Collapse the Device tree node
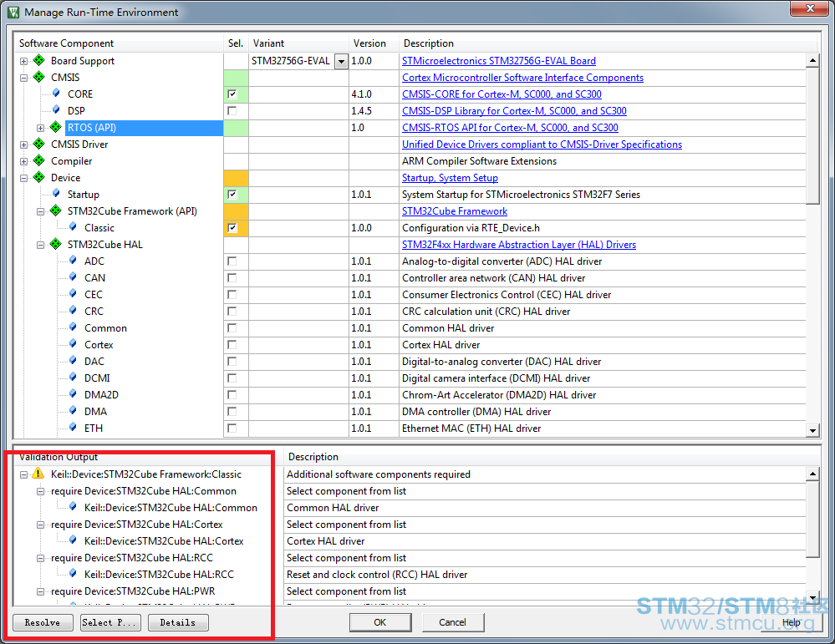This screenshot has height=644, width=835. [23, 178]
